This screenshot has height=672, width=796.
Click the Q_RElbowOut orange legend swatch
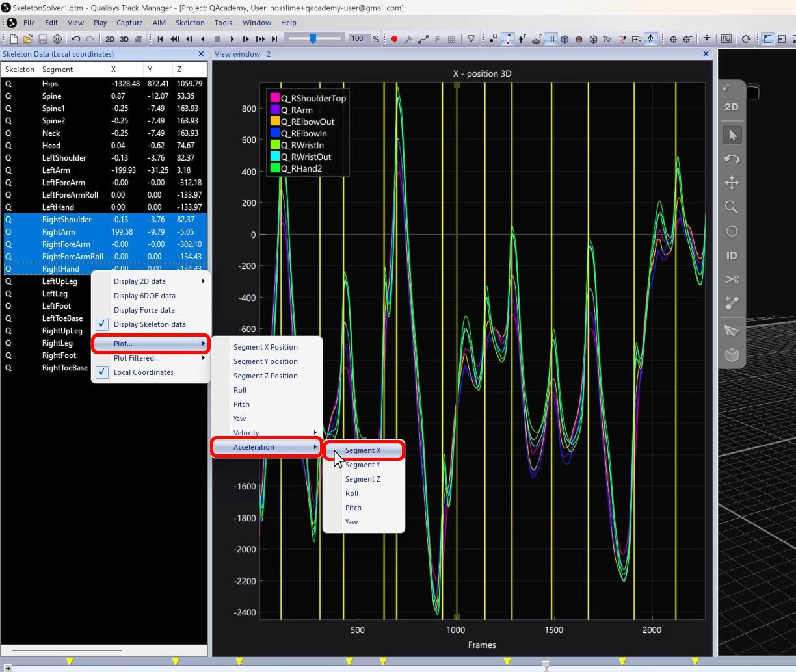click(274, 122)
